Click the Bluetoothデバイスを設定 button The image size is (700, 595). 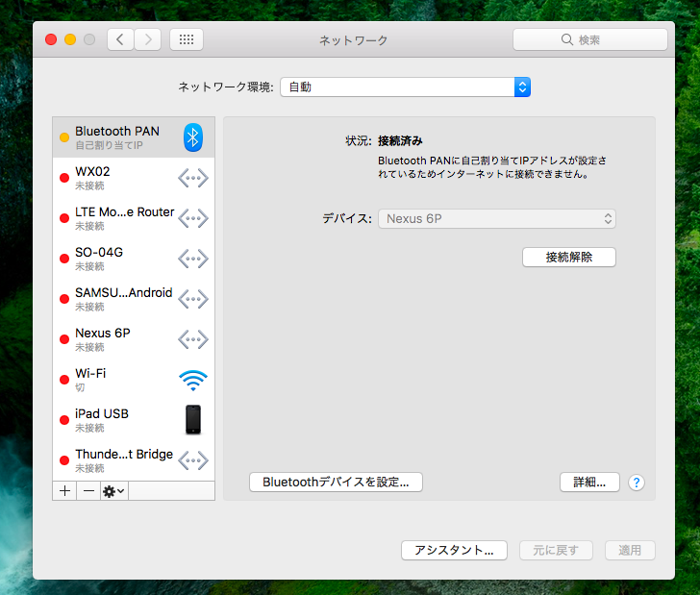click(336, 483)
